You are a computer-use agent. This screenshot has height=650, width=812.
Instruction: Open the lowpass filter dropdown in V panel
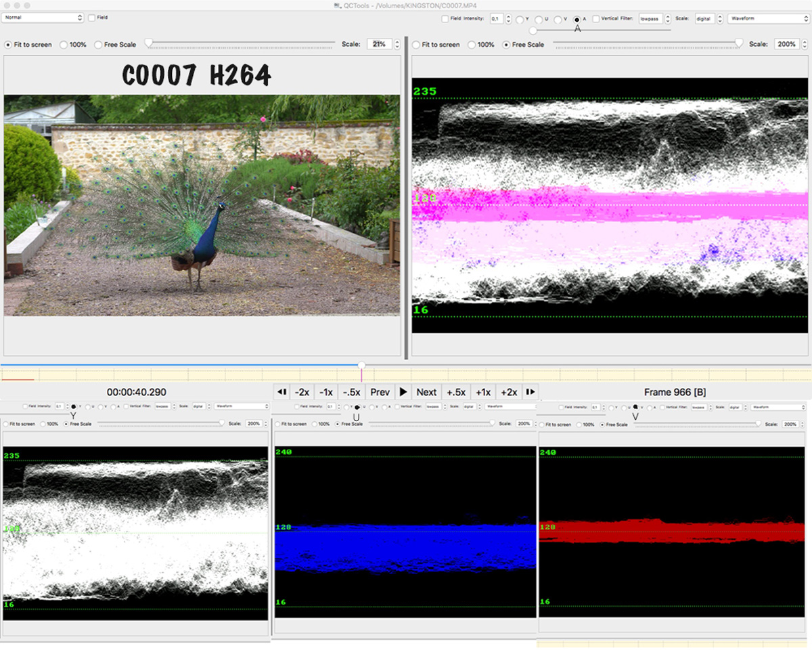click(x=702, y=407)
